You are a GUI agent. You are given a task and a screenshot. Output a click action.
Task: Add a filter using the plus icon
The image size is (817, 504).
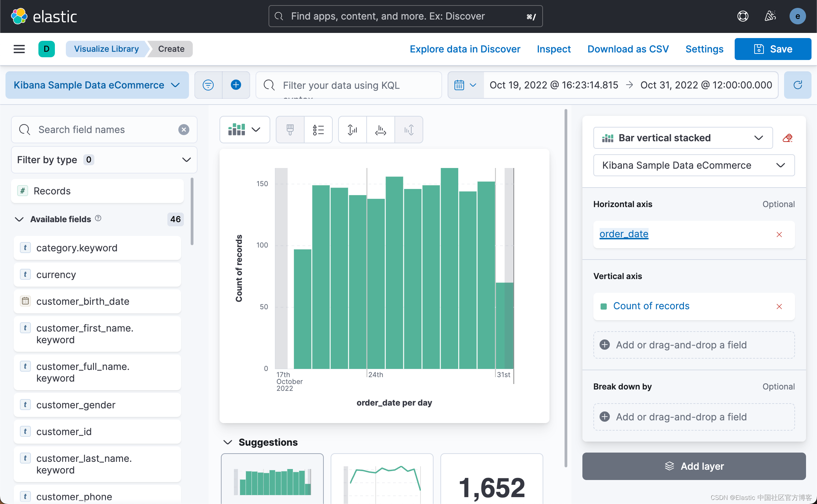pos(236,85)
